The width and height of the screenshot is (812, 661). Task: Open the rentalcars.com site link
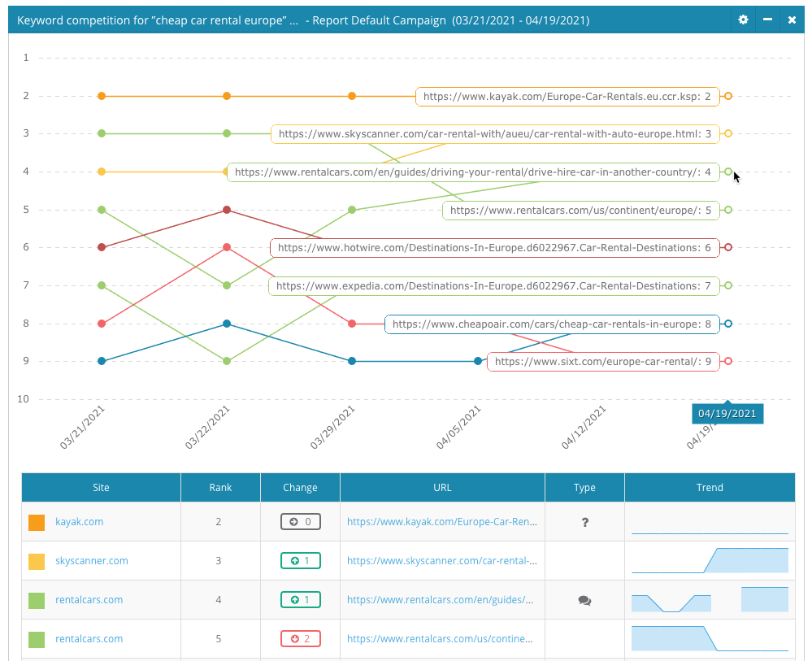[89, 599]
